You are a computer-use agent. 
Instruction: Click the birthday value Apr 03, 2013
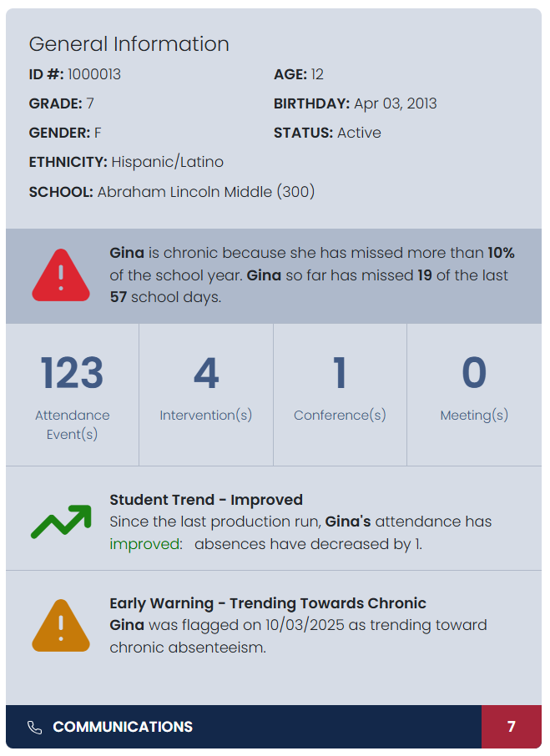click(x=395, y=103)
